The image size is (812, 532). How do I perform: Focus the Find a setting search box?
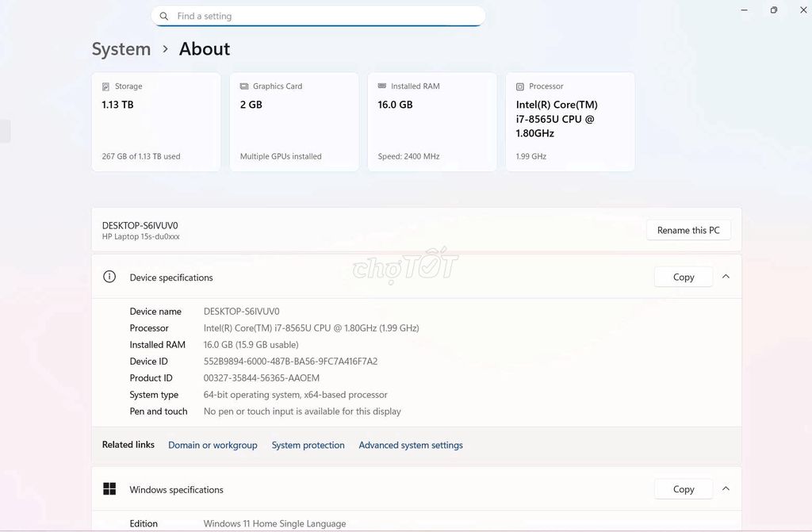(318, 16)
